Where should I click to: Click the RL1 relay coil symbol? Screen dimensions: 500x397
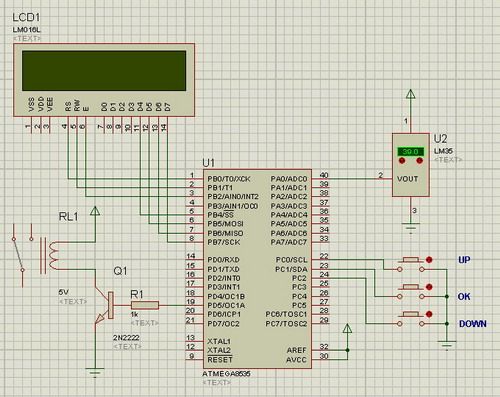pos(53,256)
